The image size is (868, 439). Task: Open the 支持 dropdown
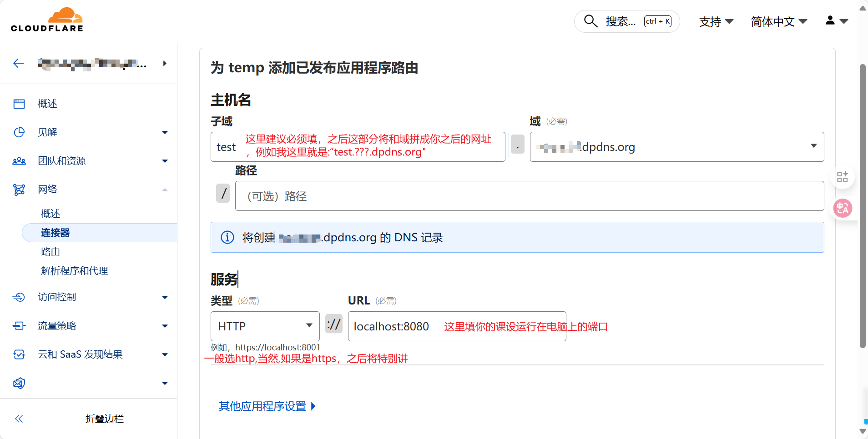(716, 21)
